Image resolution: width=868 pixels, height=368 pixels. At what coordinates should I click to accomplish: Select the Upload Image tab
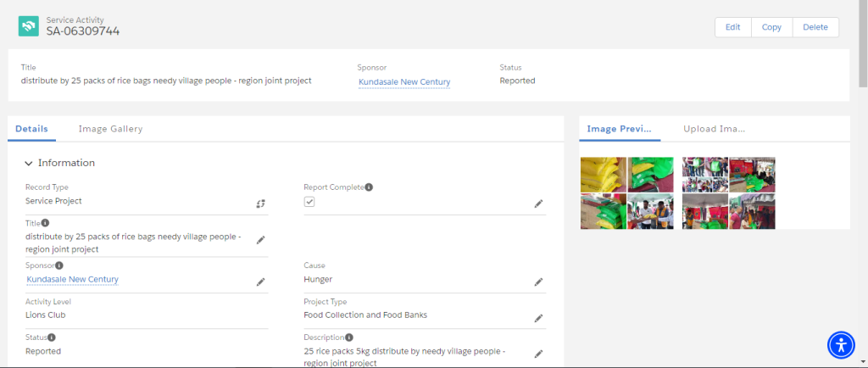pyautogui.click(x=714, y=129)
